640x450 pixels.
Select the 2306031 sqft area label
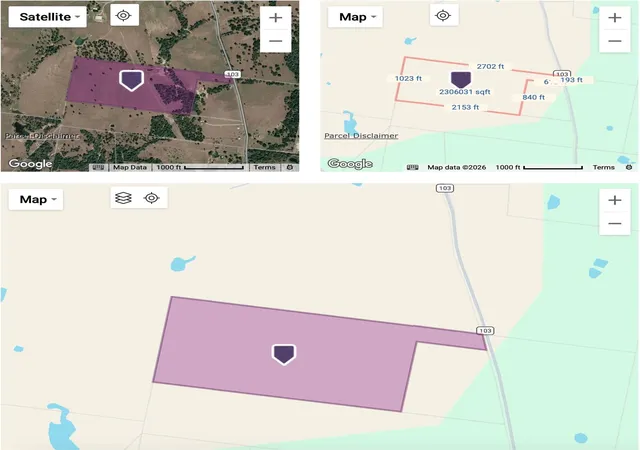click(464, 92)
